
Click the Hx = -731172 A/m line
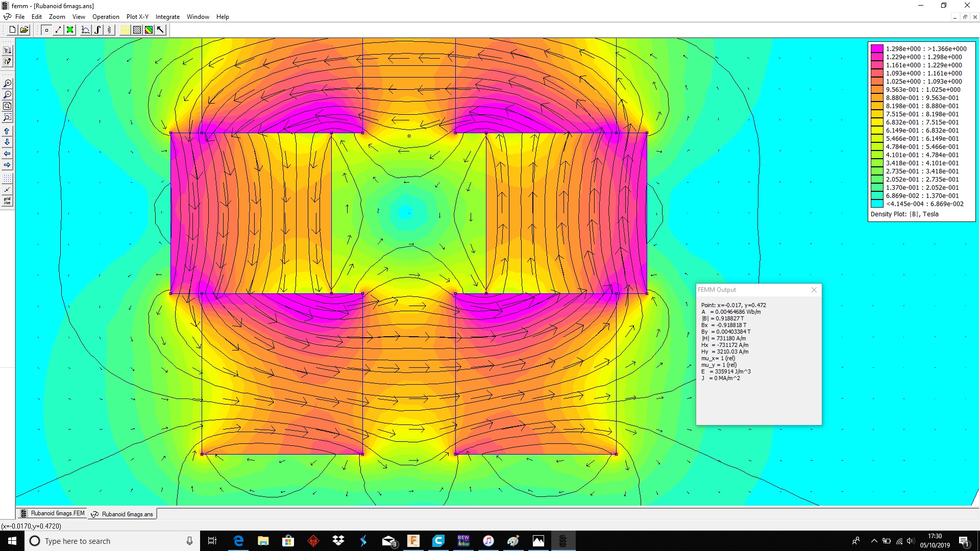tap(725, 345)
